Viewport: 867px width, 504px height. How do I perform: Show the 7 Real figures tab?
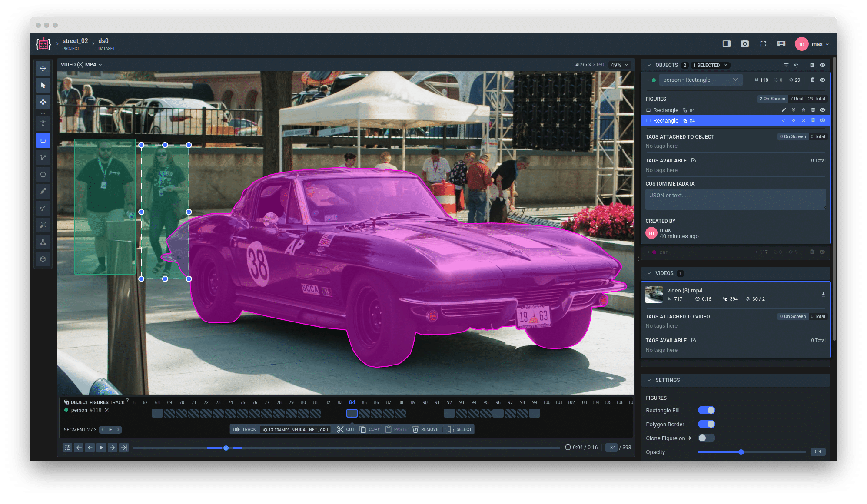[797, 99]
